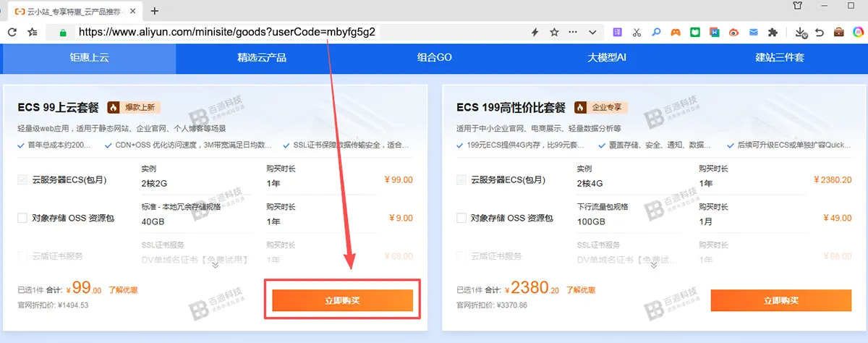The height and width of the screenshot is (343, 868).
Task: Click the shirt skin icon in title bar
Action: [x=798, y=6]
